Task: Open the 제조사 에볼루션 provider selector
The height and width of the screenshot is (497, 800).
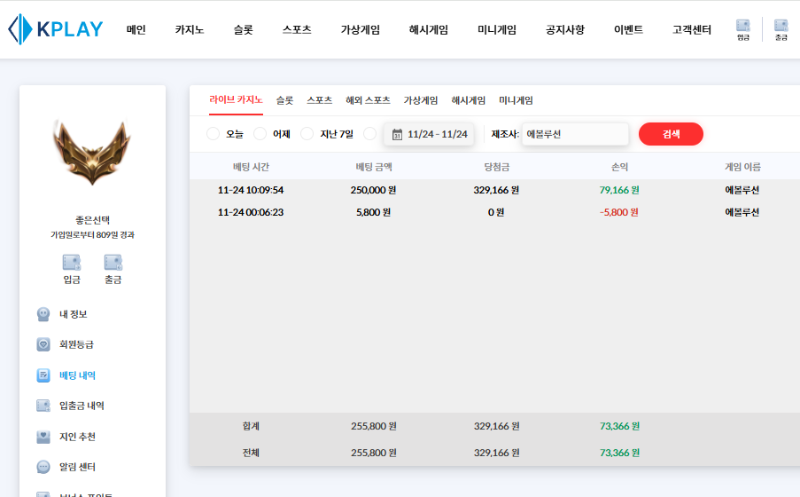Action: [574, 134]
